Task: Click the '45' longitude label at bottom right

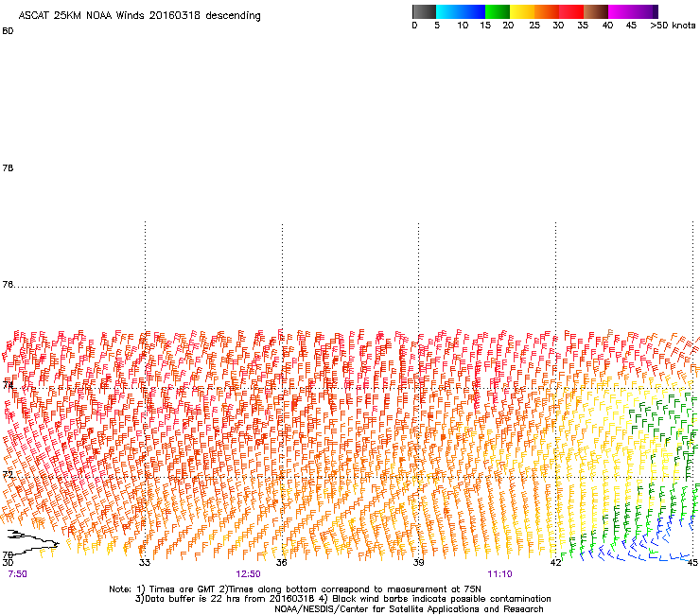Action: [692, 562]
